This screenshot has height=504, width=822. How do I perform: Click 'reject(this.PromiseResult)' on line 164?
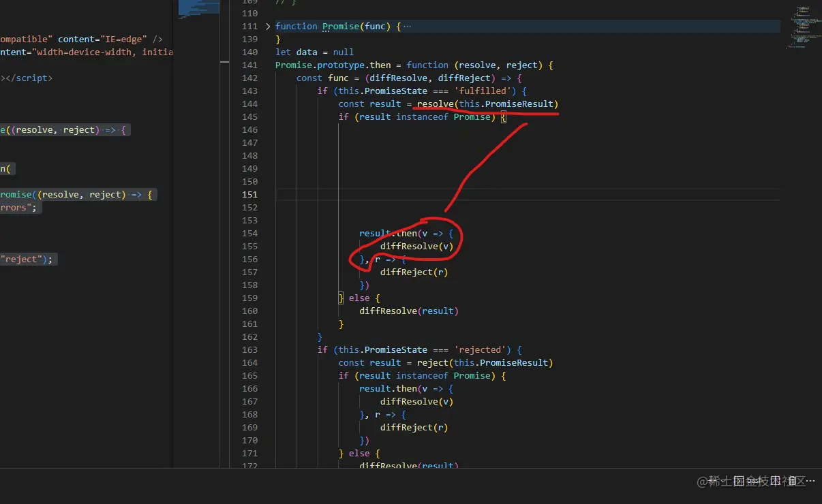coord(485,363)
